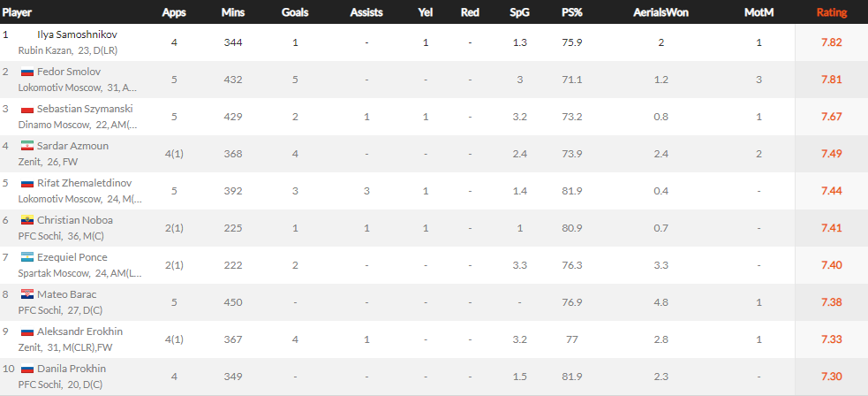This screenshot has width=868, height=396.
Task: Sort by PS% column header
Action: coord(571,13)
